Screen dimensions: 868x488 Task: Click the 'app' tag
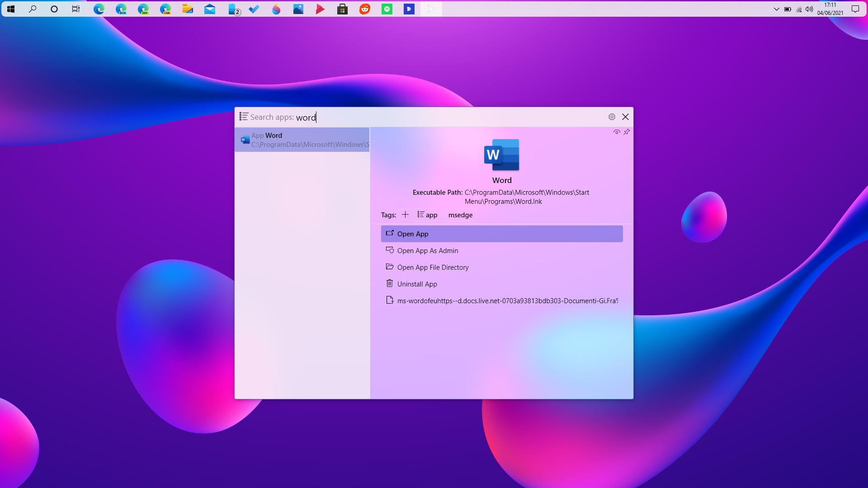click(427, 215)
